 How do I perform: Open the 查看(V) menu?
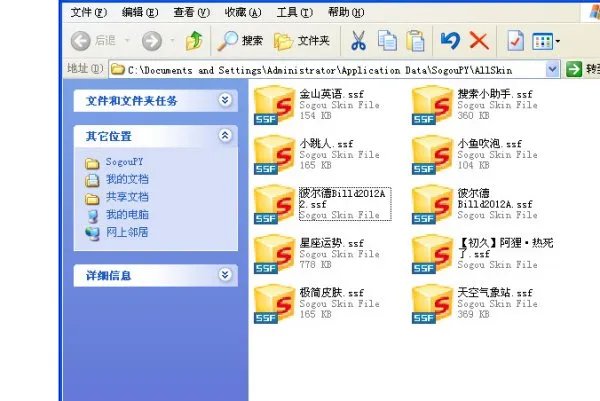(192, 12)
